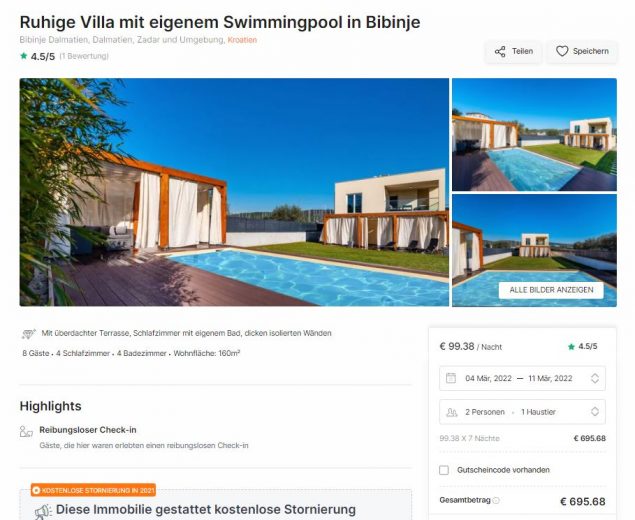Click the Alle Bilder anzeigen button

pos(551,290)
